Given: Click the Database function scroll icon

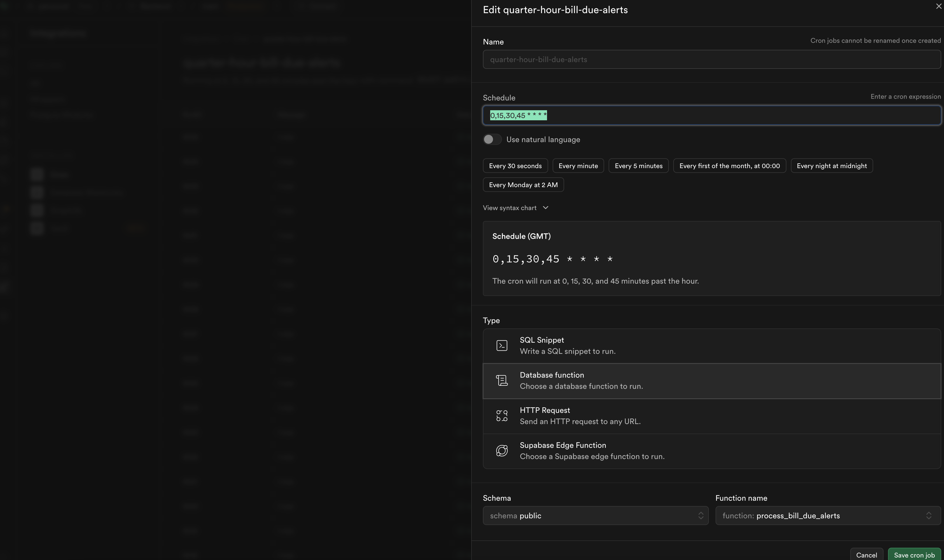Looking at the screenshot, I should click(501, 380).
